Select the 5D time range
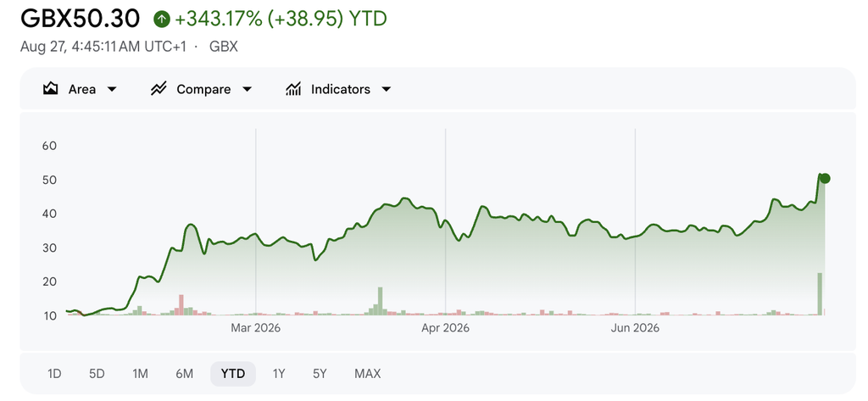 [x=97, y=374]
